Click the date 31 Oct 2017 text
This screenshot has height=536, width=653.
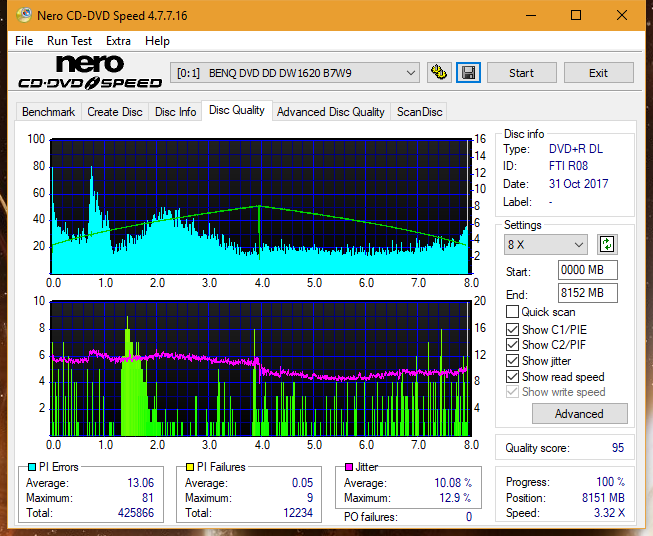pos(578,184)
